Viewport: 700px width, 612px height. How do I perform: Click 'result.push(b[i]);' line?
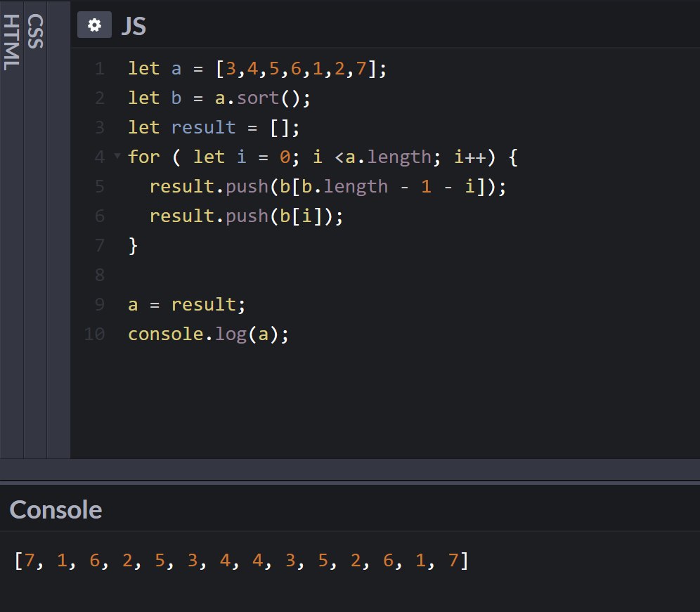(x=246, y=216)
